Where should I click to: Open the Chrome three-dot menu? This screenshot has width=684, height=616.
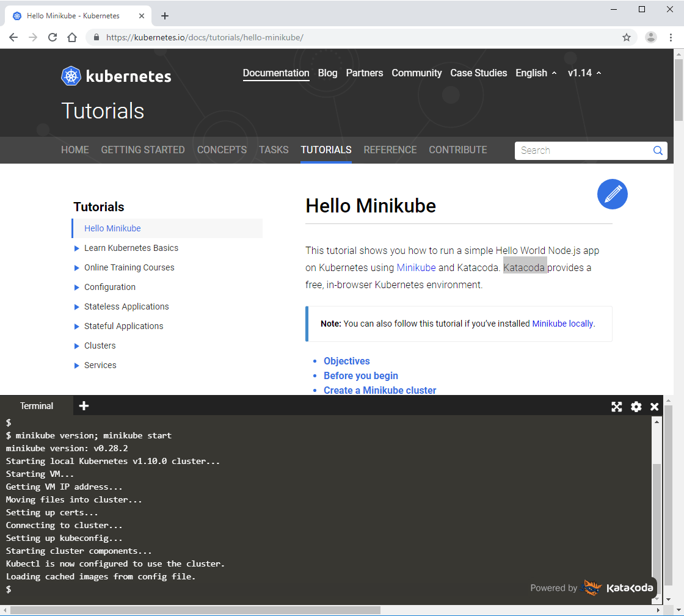(671, 37)
